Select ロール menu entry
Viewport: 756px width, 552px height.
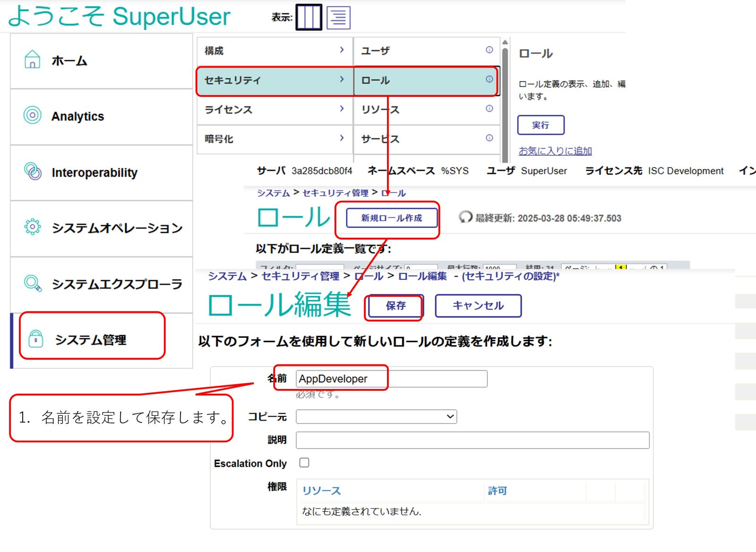click(x=421, y=80)
